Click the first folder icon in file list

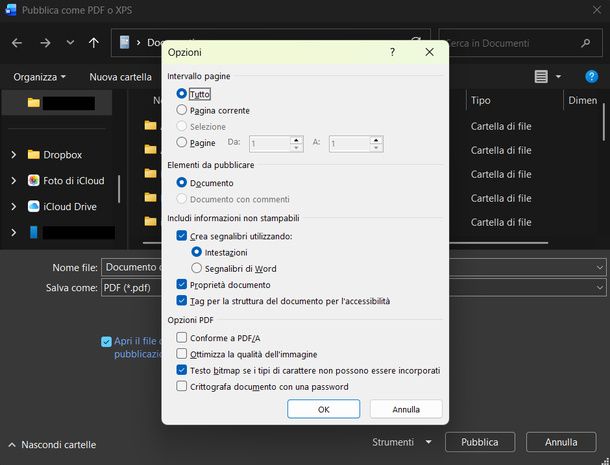click(150, 125)
